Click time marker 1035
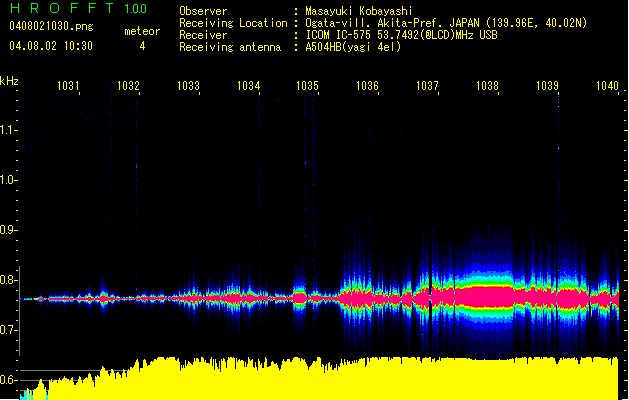Image resolution: width=629 pixels, height=400 pixels. (307, 85)
